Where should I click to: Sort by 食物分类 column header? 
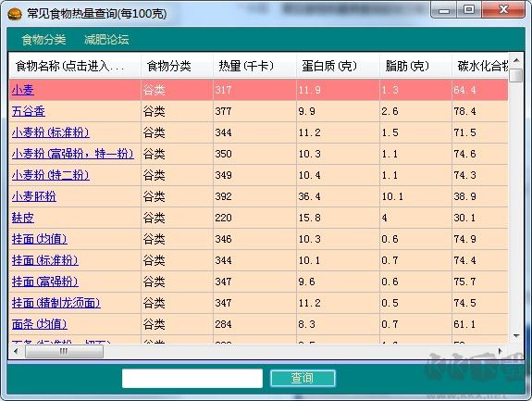point(177,66)
